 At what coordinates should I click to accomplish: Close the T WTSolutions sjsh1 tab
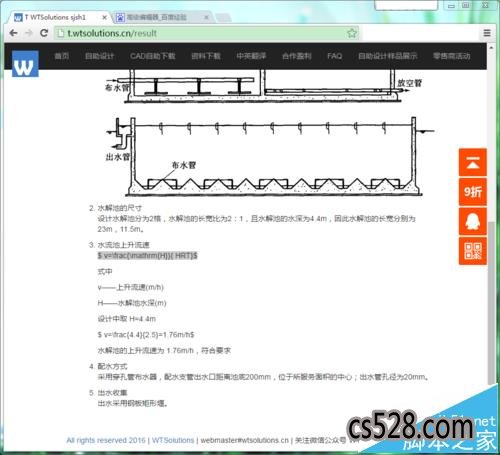(104, 18)
